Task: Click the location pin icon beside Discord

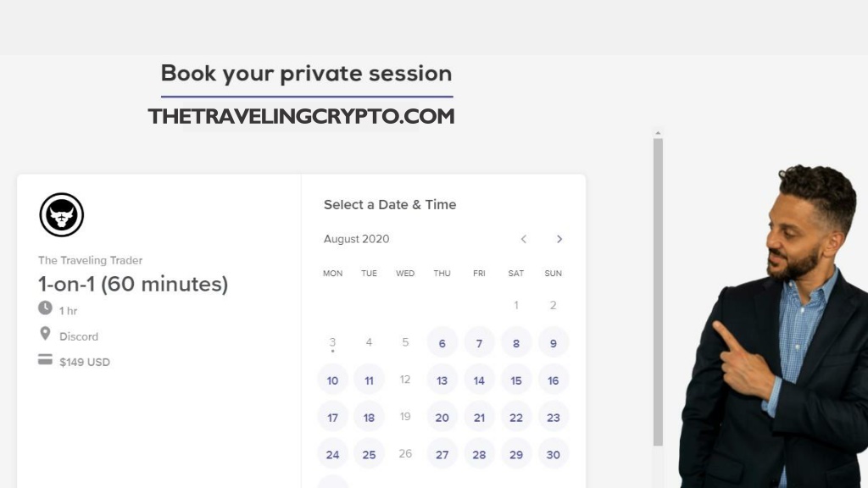Action: [x=46, y=334]
